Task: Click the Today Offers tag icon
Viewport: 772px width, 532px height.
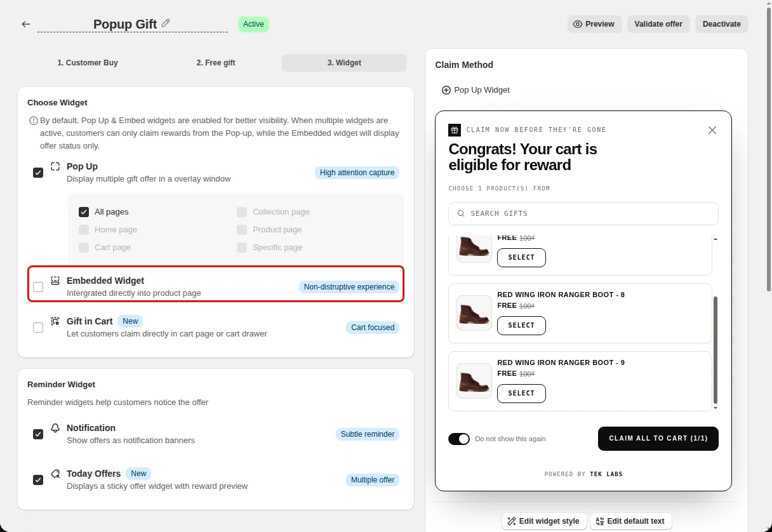Action: click(55, 474)
